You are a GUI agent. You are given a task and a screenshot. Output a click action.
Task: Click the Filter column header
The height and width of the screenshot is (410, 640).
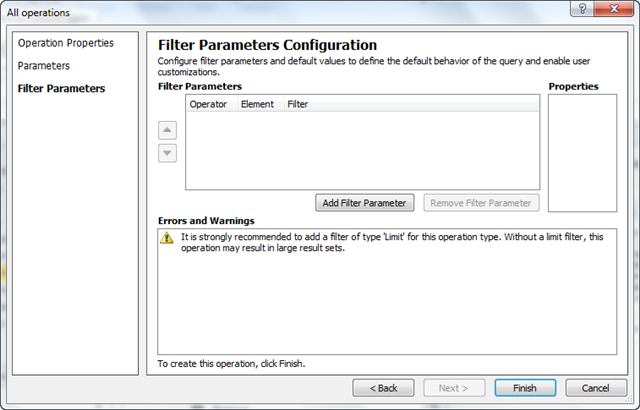pyautogui.click(x=298, y=104)
